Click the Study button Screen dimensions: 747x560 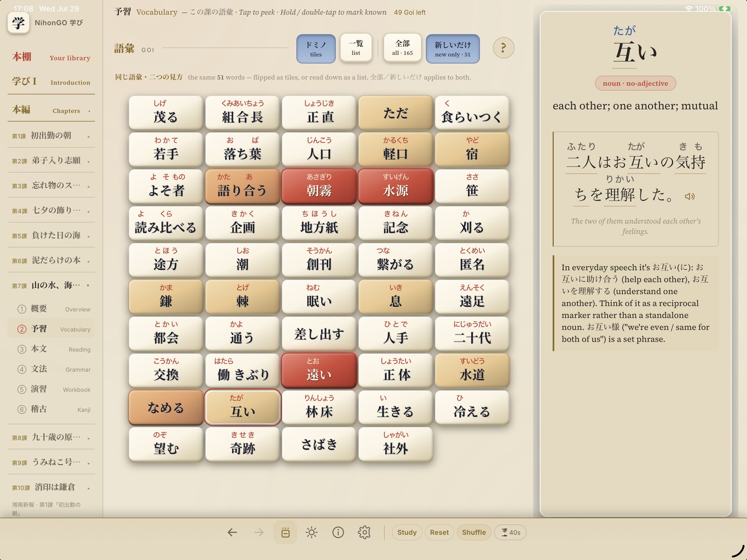click(407, 532)
